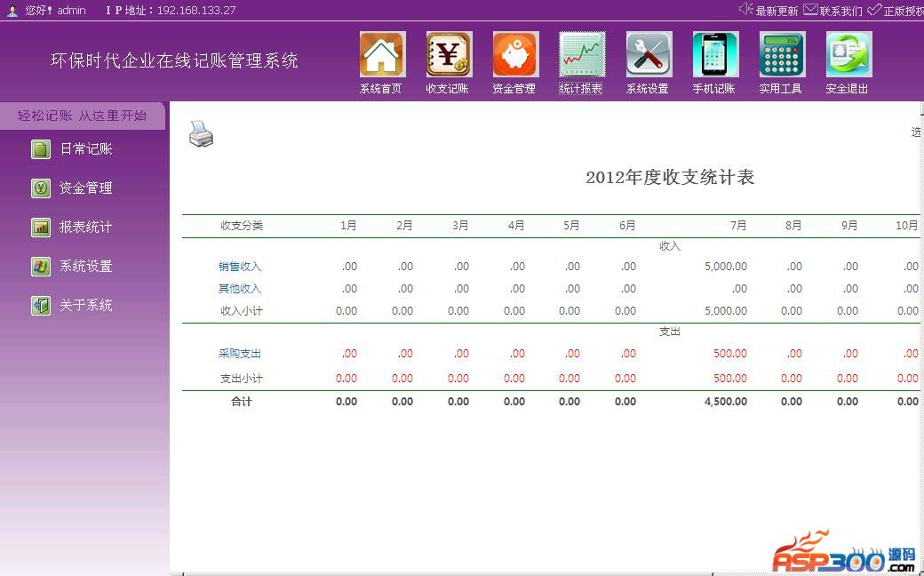Open the 系统设置 tools icon
This screenshot has width=924, height=576.
coord(649,54)
